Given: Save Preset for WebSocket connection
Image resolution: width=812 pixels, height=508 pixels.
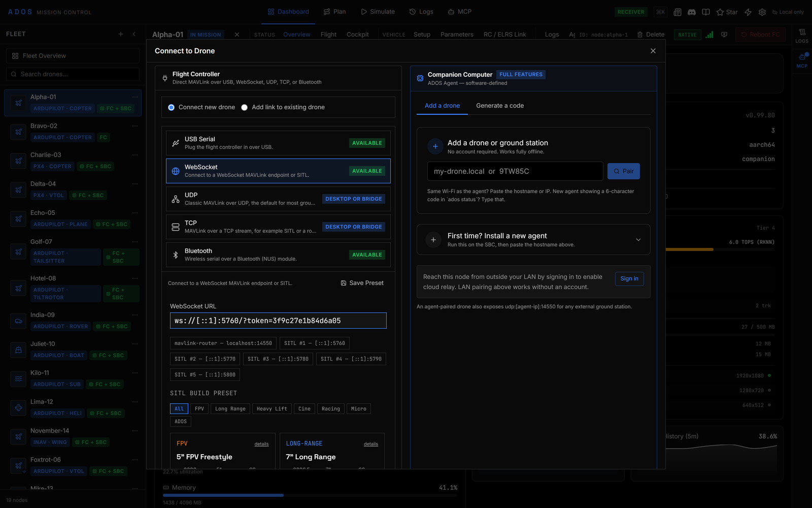Looking at the screenshot, I should tap(362, 283).
